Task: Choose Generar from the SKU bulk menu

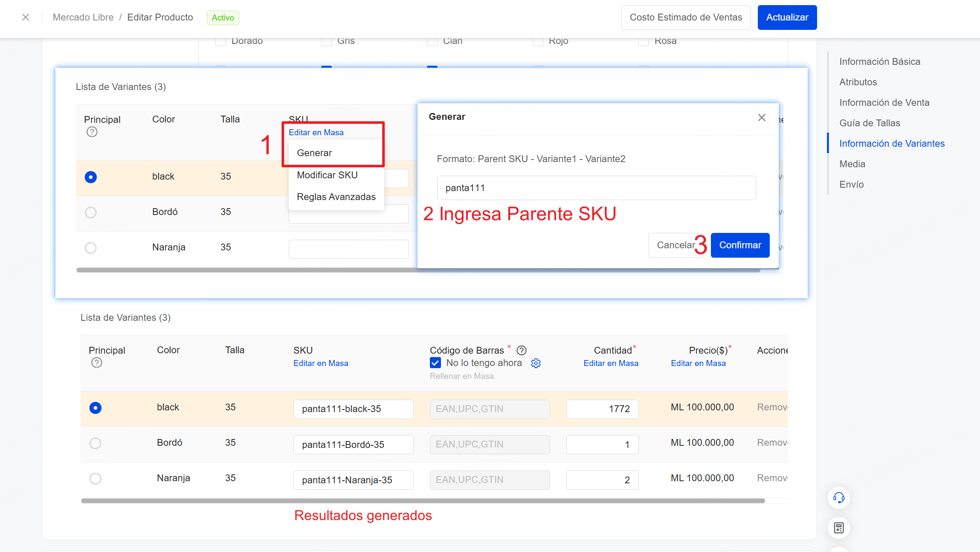Action: coord(314,153)
